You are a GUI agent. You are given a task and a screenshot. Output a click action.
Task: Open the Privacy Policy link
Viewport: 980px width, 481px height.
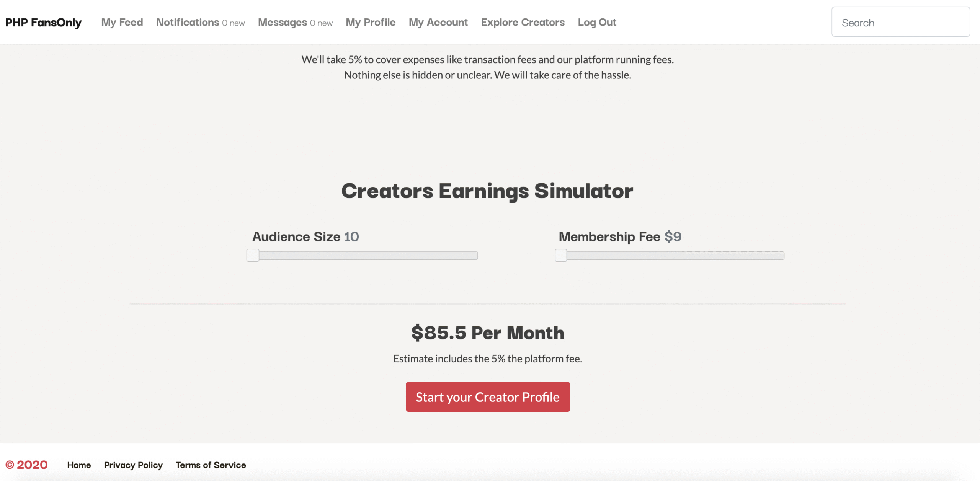point(133,465)
